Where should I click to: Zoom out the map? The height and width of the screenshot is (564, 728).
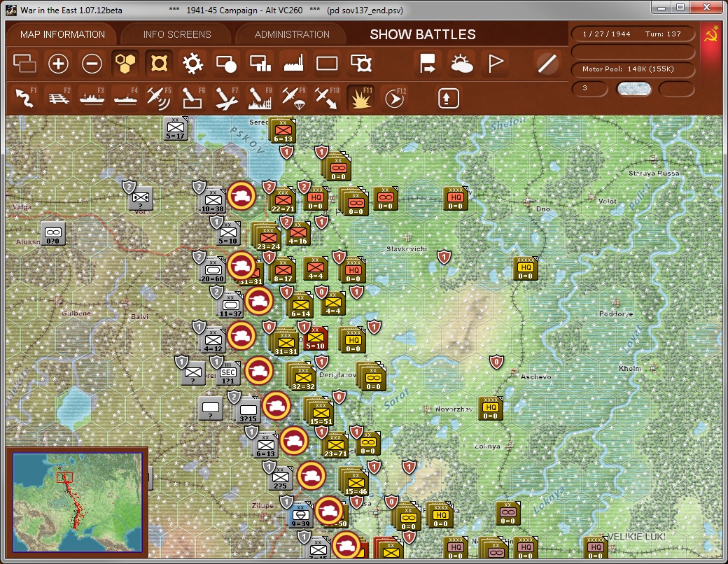coord(92,64)
